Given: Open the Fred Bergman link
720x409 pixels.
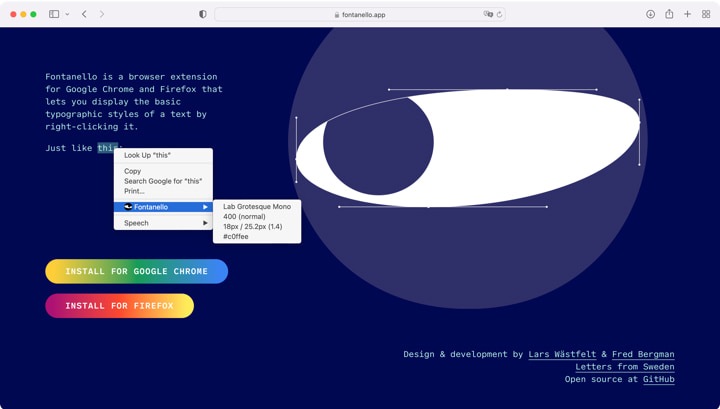Looking at the screenshot, I should pyautogui.click(x=643, y=354).
